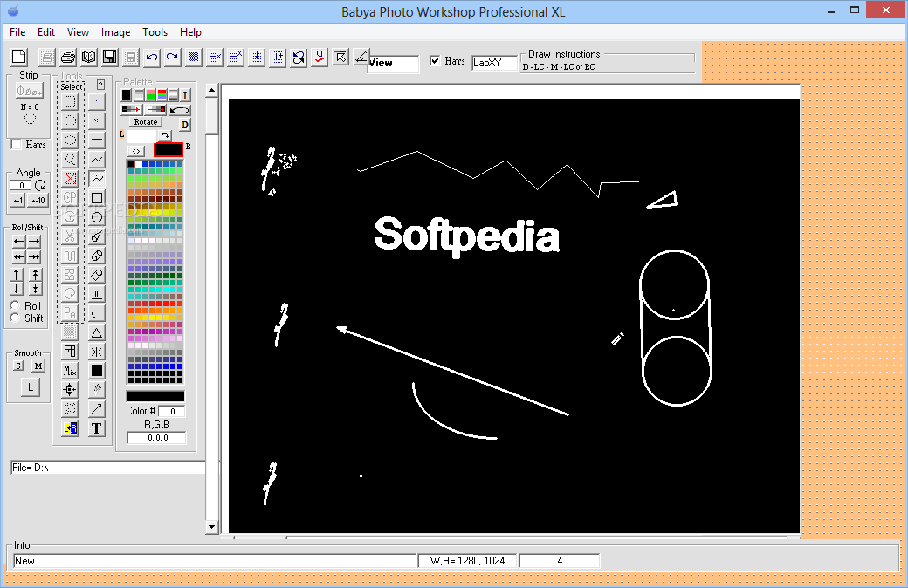The height and width of the screenshot is (588, 908).
Task: Open the Help menu
Action: point(190,32)
